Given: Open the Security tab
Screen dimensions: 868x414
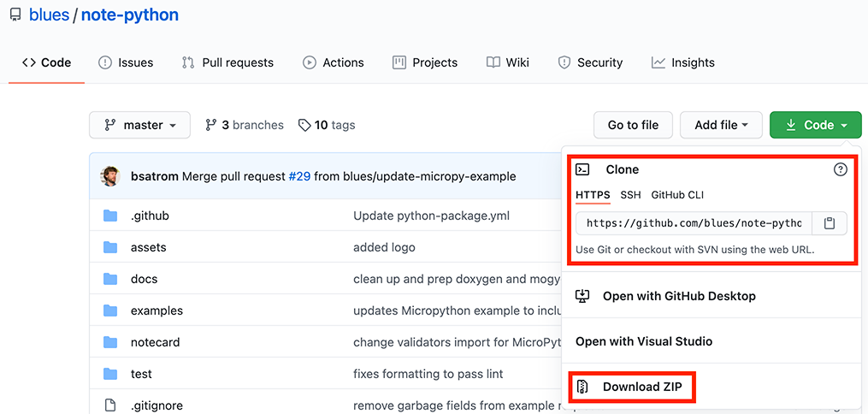Looking at the screenshot, I should click(x=590, y=62).
